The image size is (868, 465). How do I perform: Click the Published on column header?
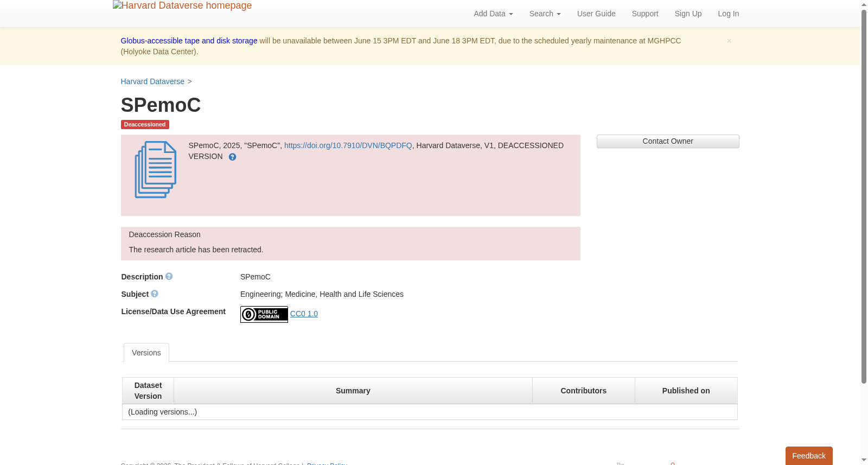tap(686, 391)
